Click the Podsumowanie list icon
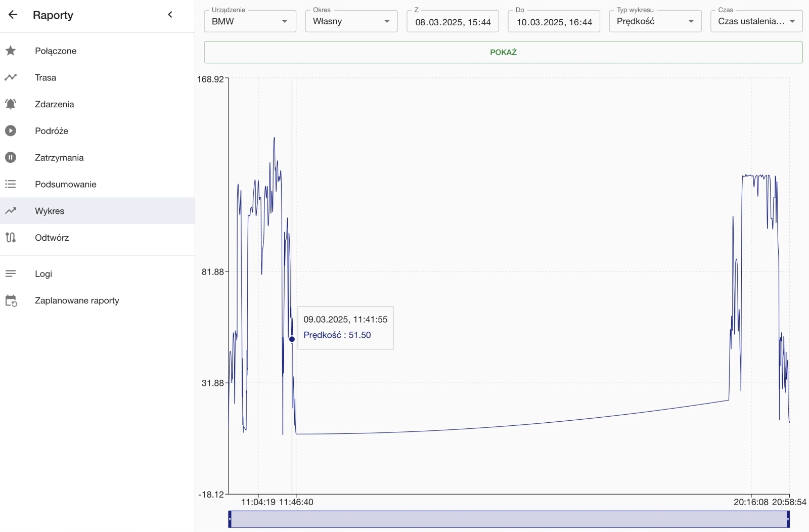 point(11,184)
